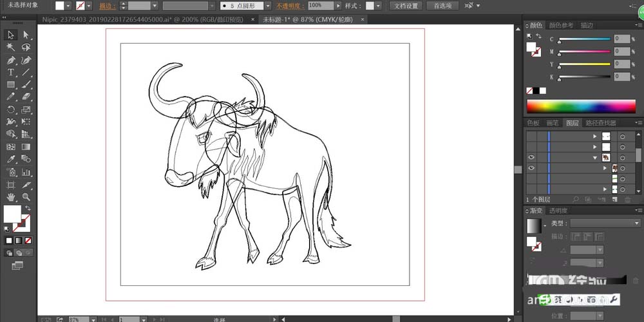Select the Column Graph tool

[26, 172]
